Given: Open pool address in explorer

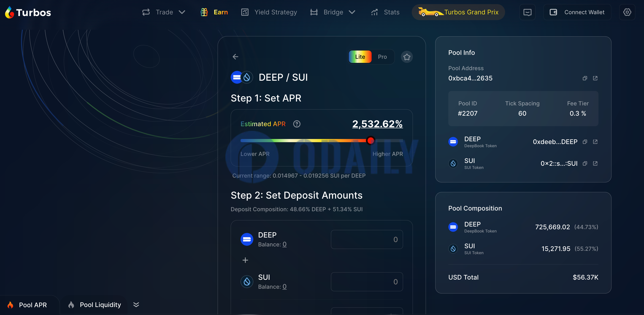Looking at the screenshot, I should pyautogui.click(x=595, y=78).
